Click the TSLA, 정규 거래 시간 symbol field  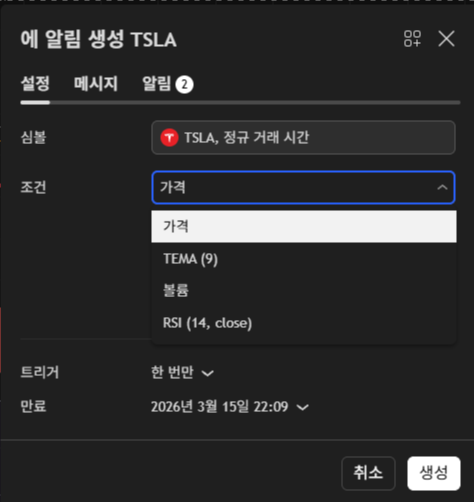coord(303,138)
